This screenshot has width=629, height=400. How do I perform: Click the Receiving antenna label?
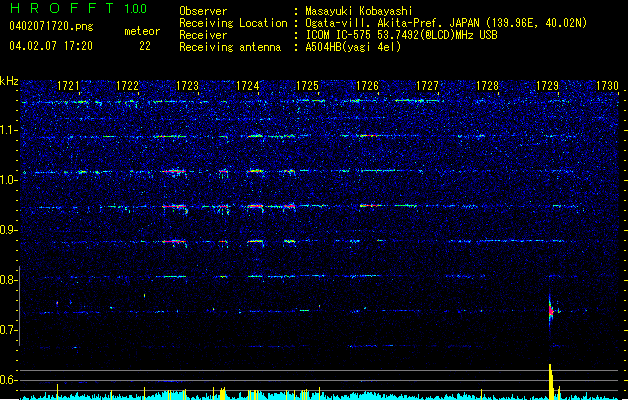[x=230, y=47]
